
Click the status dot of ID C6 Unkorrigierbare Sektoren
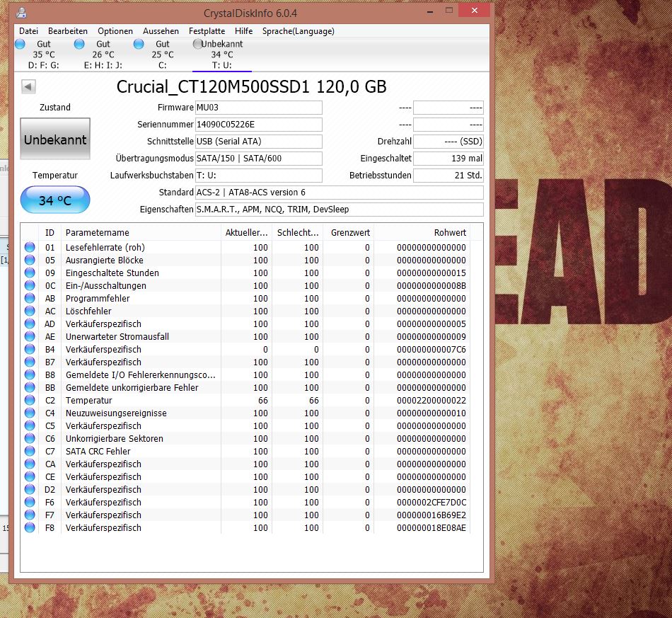click(x=30, y=438)
